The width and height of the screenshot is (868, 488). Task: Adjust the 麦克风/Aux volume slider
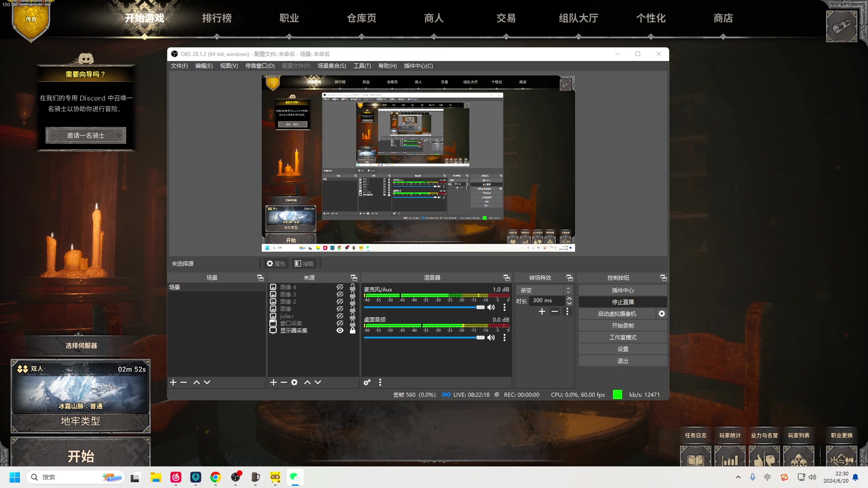[x=424, y=307]
